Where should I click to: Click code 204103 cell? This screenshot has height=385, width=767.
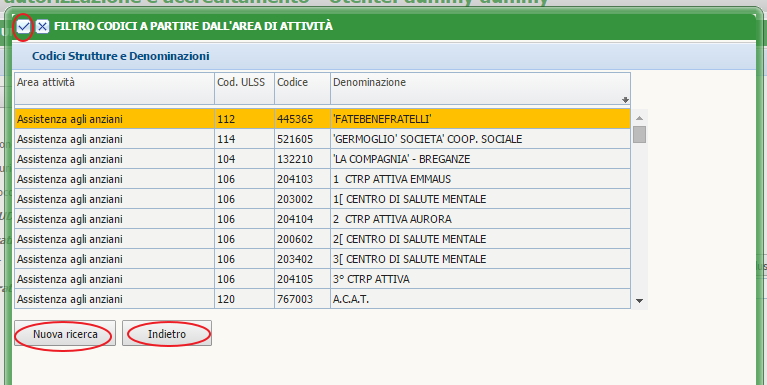point(302,179)
